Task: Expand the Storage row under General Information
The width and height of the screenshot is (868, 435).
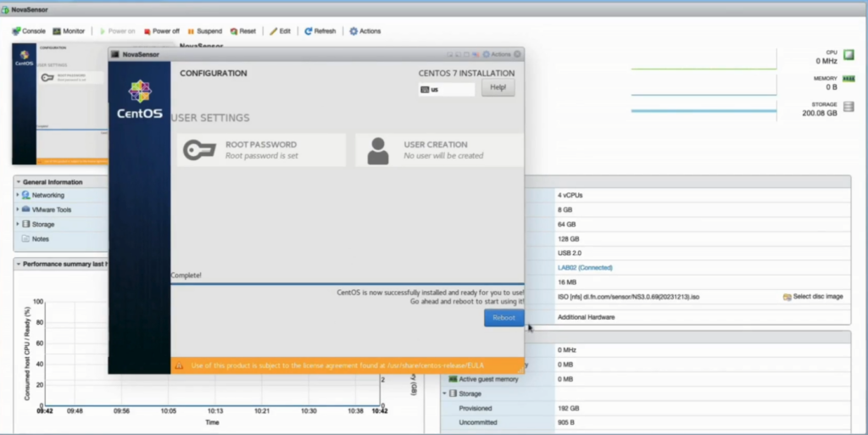Action: (x=18, y=224)
